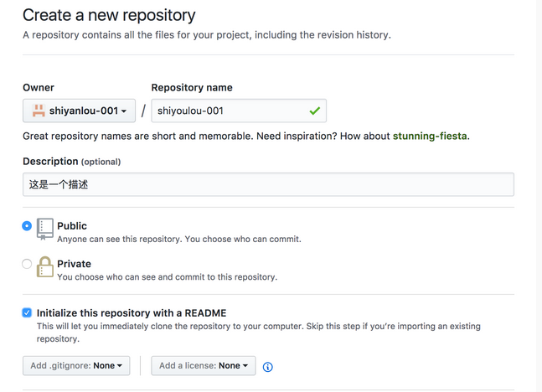Click the Private label text
The image size is (542, 392).
click(x=74, y=264)
